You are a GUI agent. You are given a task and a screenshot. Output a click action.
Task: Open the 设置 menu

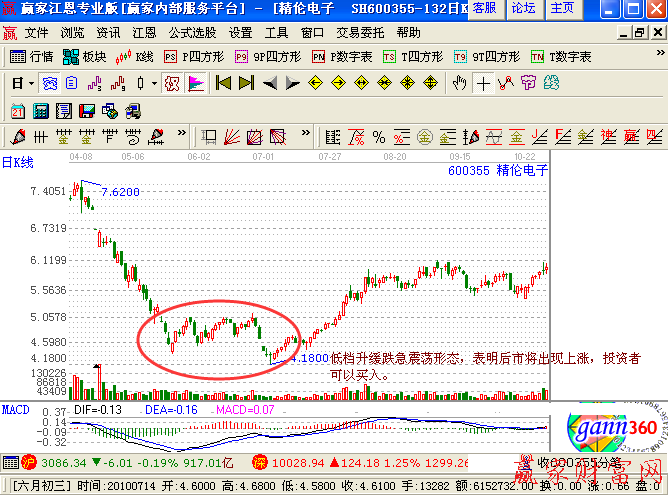point(241,33)
